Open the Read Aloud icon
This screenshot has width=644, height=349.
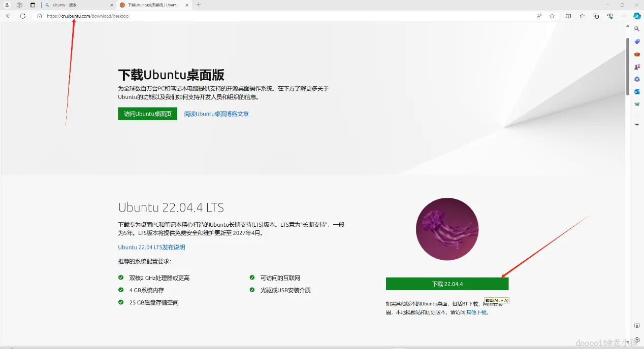click(539, 16)
